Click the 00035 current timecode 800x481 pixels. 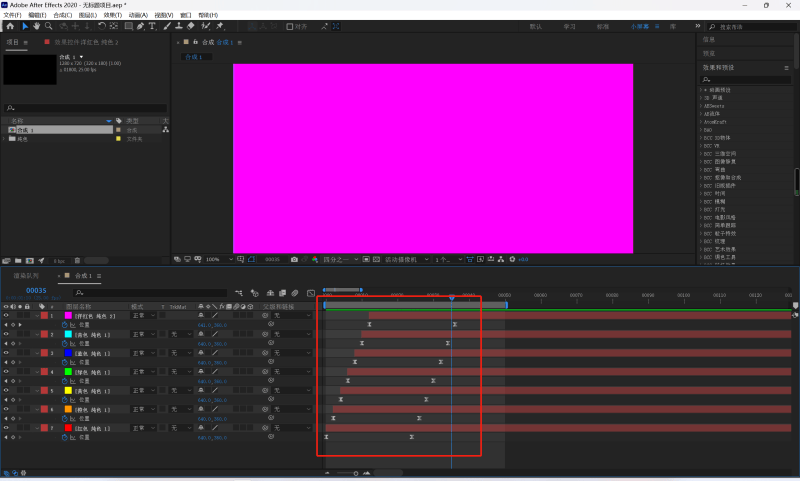pos(36,291)
